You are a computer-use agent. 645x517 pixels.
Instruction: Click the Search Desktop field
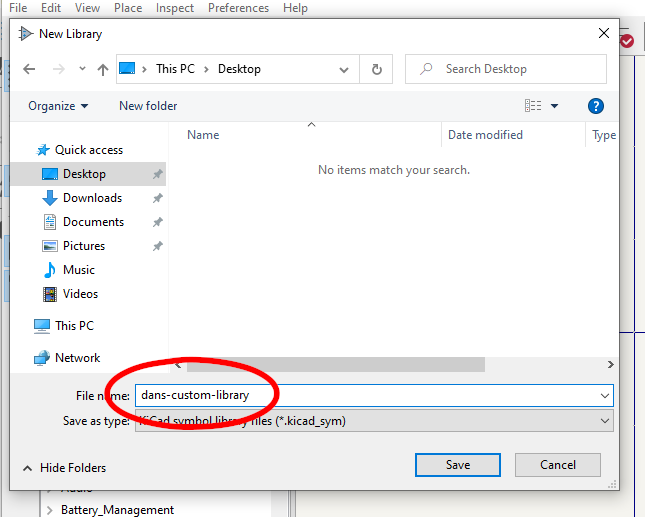[x=506, y=69]
